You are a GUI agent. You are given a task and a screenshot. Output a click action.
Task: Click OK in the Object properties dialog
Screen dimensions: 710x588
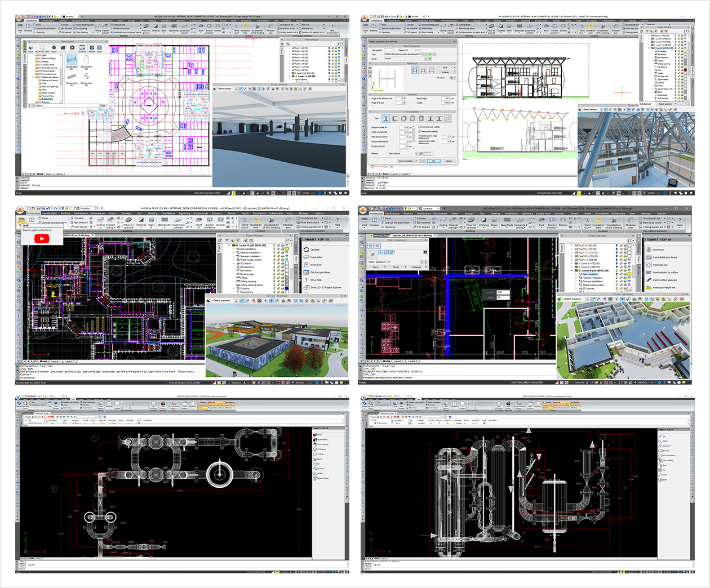433,161
